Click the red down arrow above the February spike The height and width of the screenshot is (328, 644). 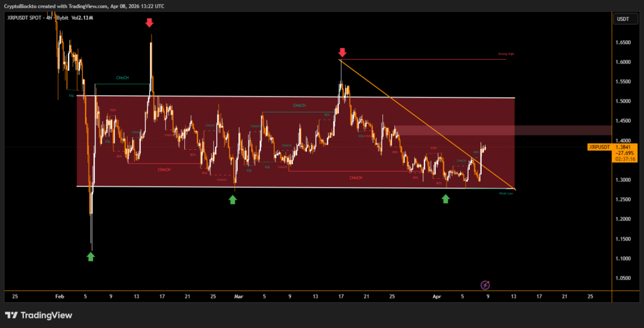pos(149,23)
